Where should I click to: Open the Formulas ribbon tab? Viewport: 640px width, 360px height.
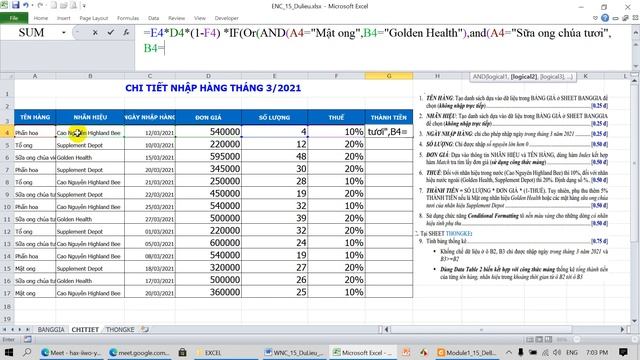[128, 18]
